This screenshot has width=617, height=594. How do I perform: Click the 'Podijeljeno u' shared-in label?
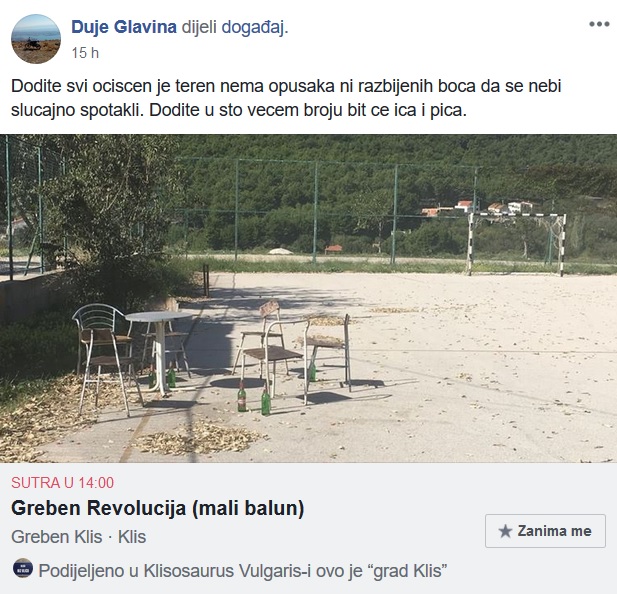point(89,571)
